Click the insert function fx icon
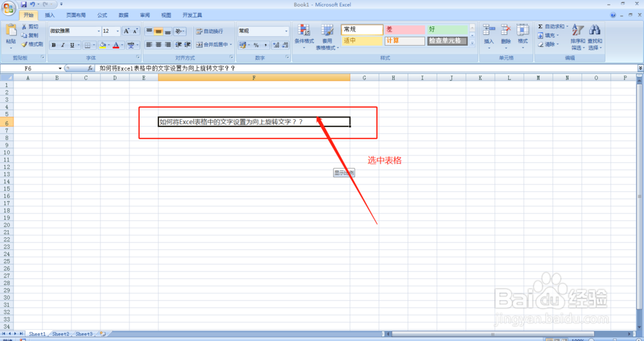 90,68
